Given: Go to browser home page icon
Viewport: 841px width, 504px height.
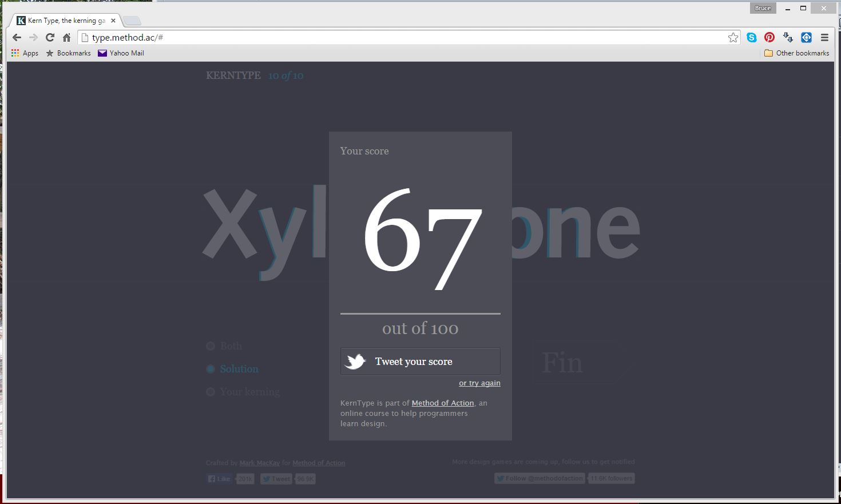Looking at the screenshot, I should point(66,38).
